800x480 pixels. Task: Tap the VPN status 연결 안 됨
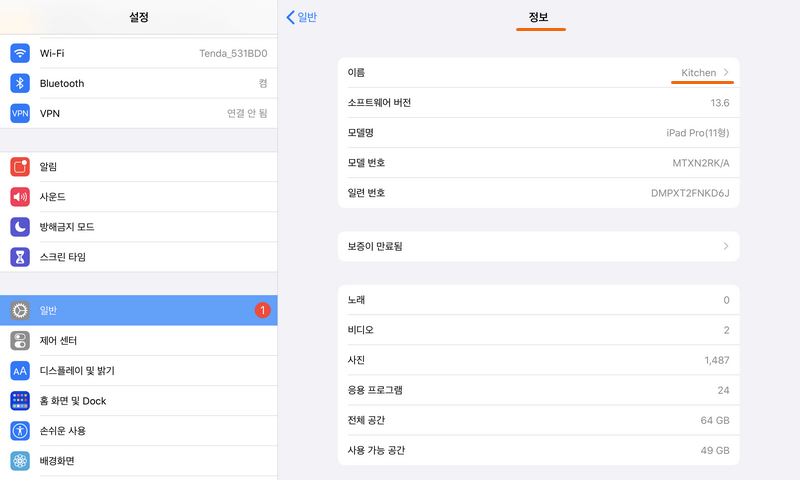tap(247, 113)
